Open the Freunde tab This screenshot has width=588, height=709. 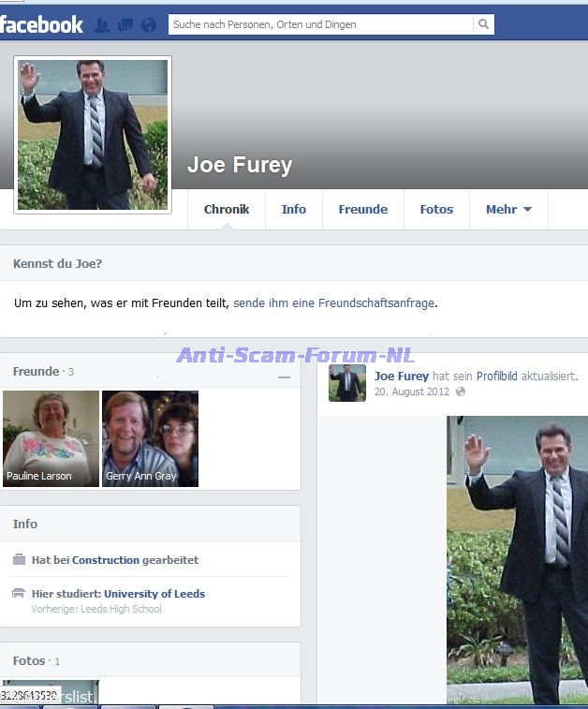tap(362, 210)
